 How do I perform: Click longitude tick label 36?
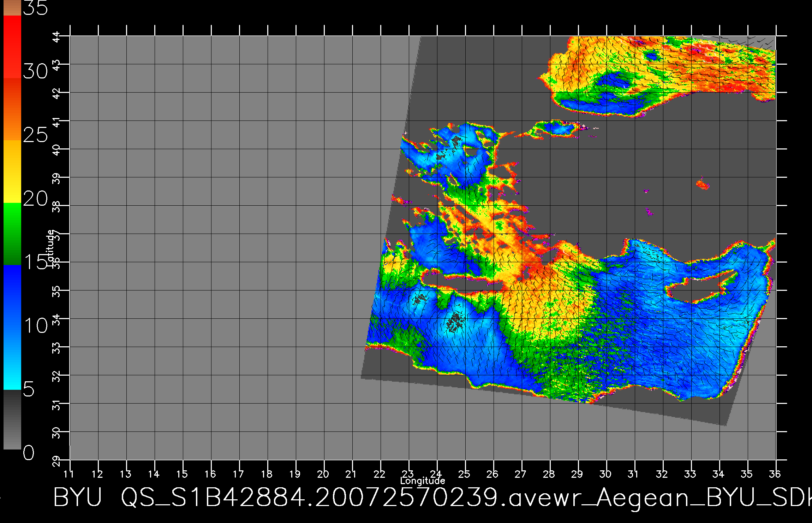tap(775, 474)
